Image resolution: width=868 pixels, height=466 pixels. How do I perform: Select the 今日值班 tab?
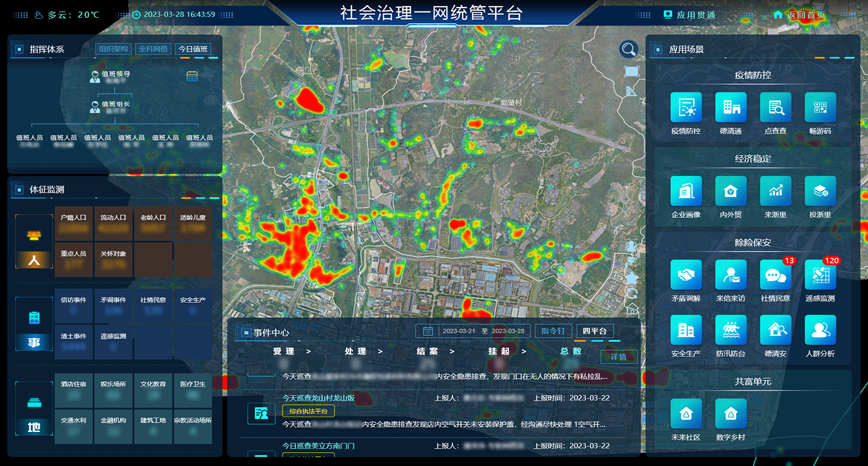[x=193, y=49]
